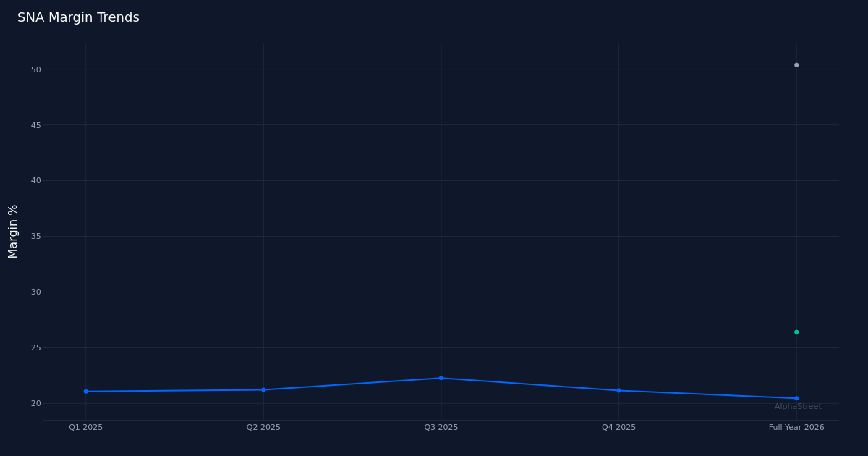The height and width of the screenshot is (456, 868).
Task: Click the Q4 2025 blue data point
Action: pyautogui.click(x=618, y=390)
